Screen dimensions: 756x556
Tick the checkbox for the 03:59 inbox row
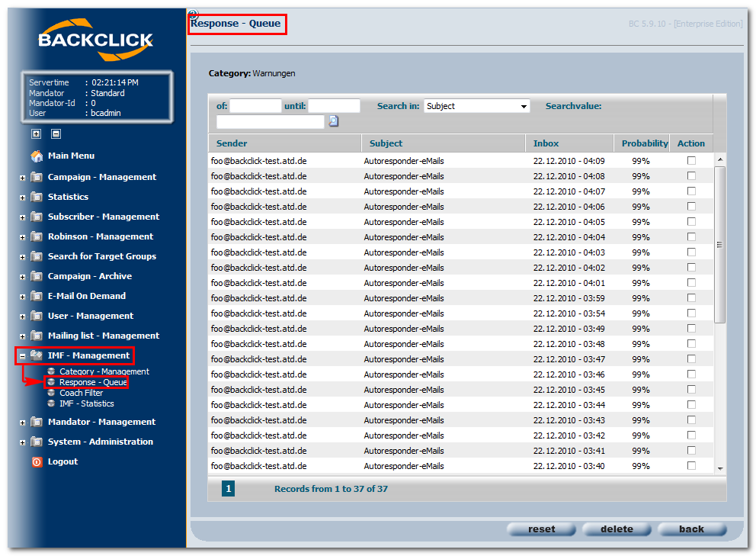coord(691,297)
